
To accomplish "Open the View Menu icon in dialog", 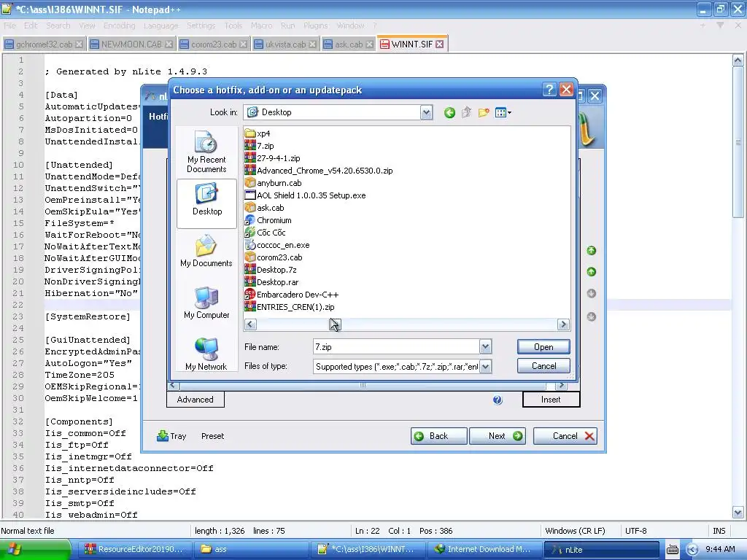I will (x=503, y=113).
